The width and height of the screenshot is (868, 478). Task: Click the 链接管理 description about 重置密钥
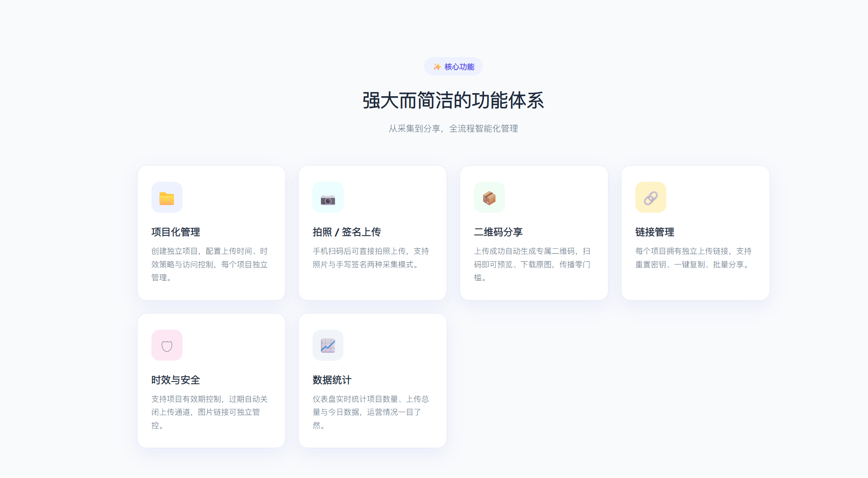point(694,258)
